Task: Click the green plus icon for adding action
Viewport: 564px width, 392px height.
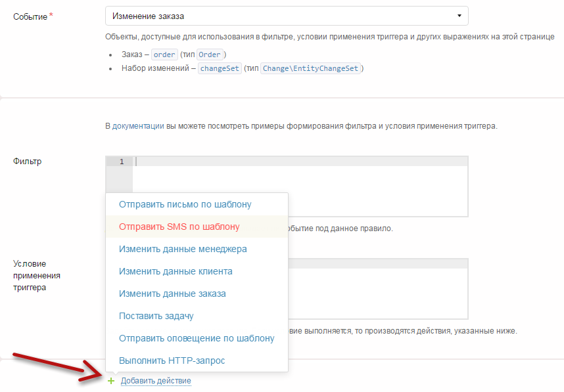Action: pyautogui.click(x=111, y=381)
